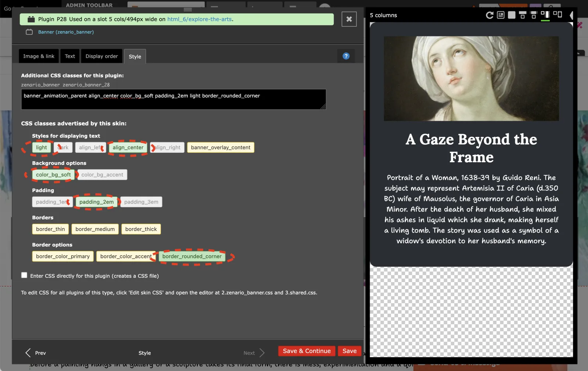588x371 pixels.
Task: Click the Next right chevron
Action: click(262, 353)
